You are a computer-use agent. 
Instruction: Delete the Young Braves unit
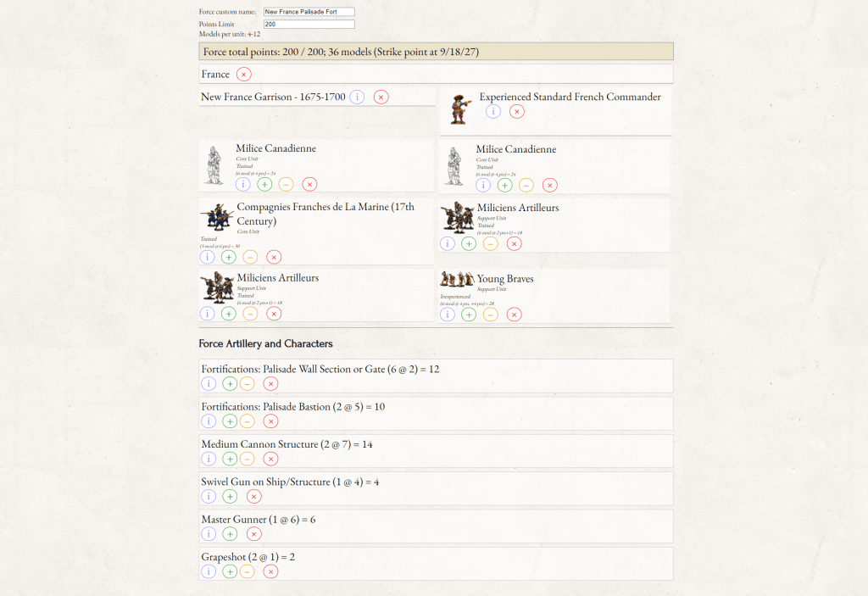point(514,315)
